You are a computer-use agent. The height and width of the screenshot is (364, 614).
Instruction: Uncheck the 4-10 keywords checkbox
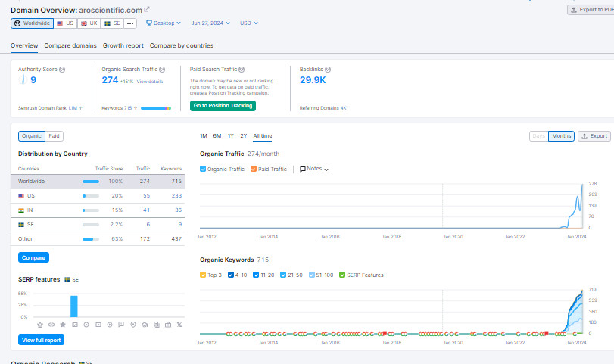(x=231, y=275)
